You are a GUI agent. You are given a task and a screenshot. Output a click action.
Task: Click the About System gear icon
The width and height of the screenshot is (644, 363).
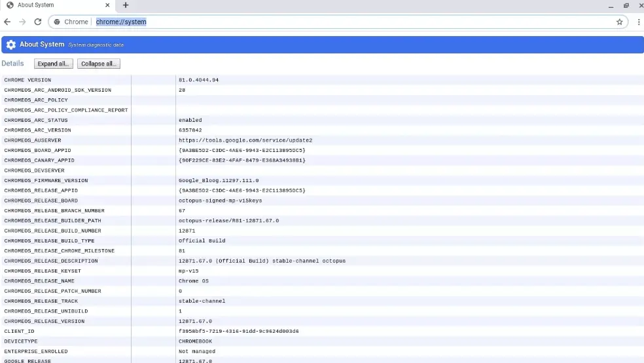[11, 45]
